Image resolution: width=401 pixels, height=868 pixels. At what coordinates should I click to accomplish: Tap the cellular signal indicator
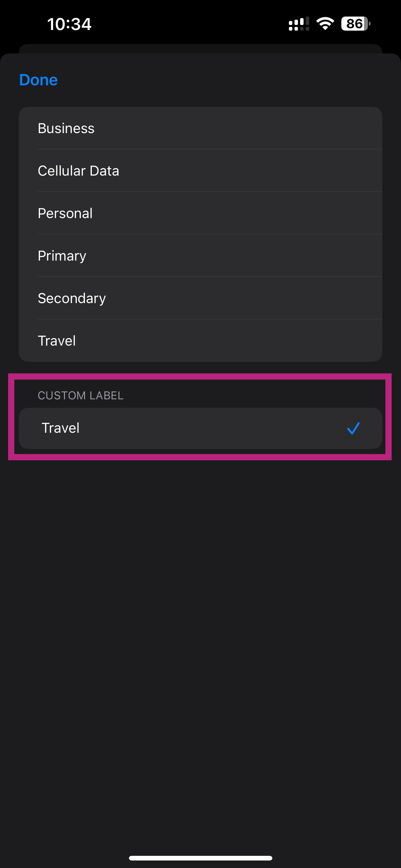(x=298, y=23)
